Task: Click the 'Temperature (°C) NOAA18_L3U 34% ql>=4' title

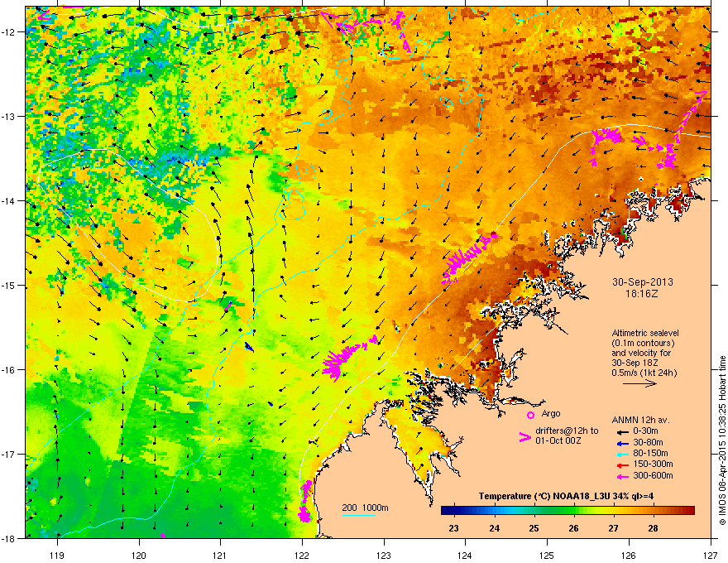Action: coord(566,496)
